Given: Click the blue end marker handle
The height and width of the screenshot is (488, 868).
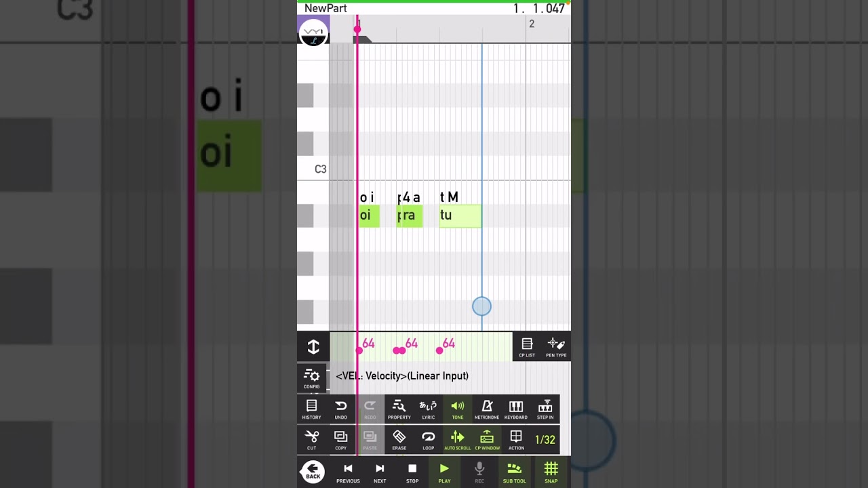Looking at the screenshot, I should tap(481, 306).
